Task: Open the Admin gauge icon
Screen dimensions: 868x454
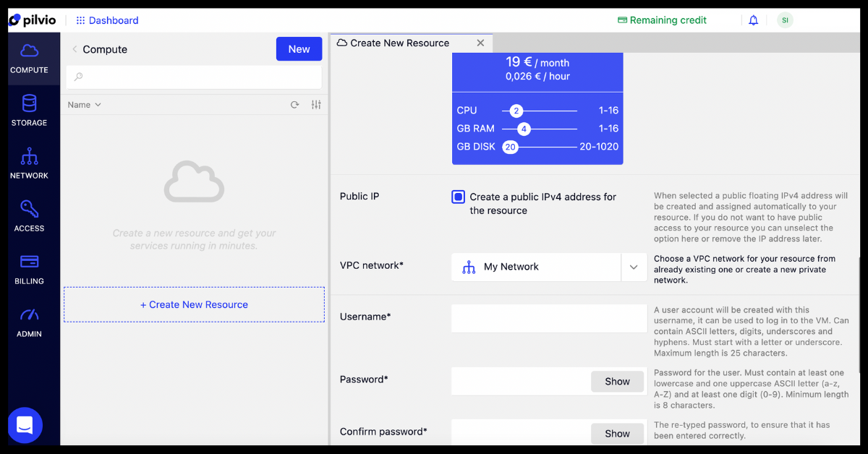Action: click(x=29, y=315)
